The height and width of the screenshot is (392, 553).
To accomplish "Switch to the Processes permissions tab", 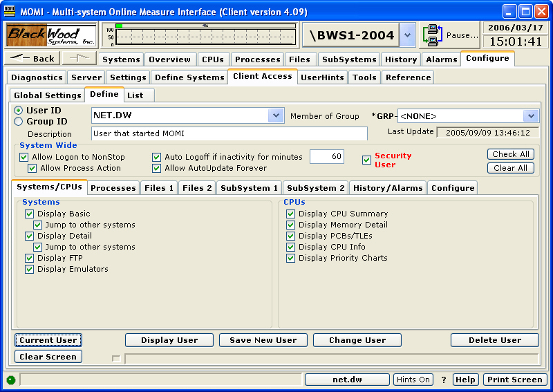I will point(113,187).
